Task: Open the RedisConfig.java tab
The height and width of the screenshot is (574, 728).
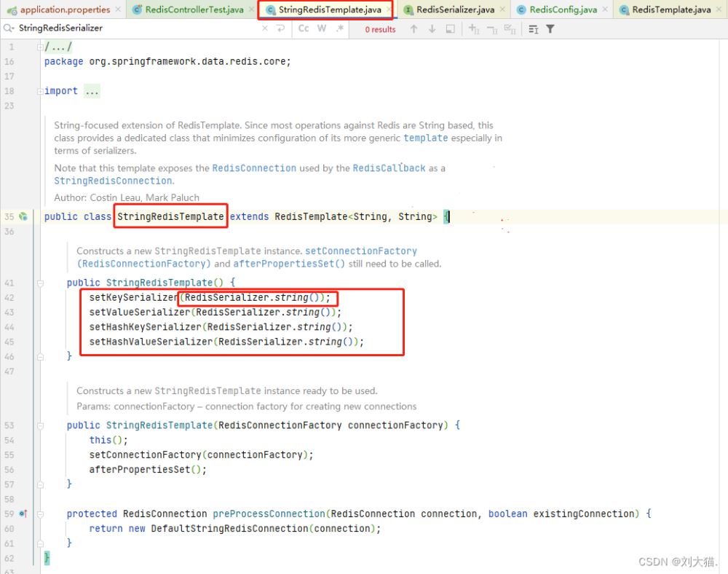Action: click(x=563, y=9)
